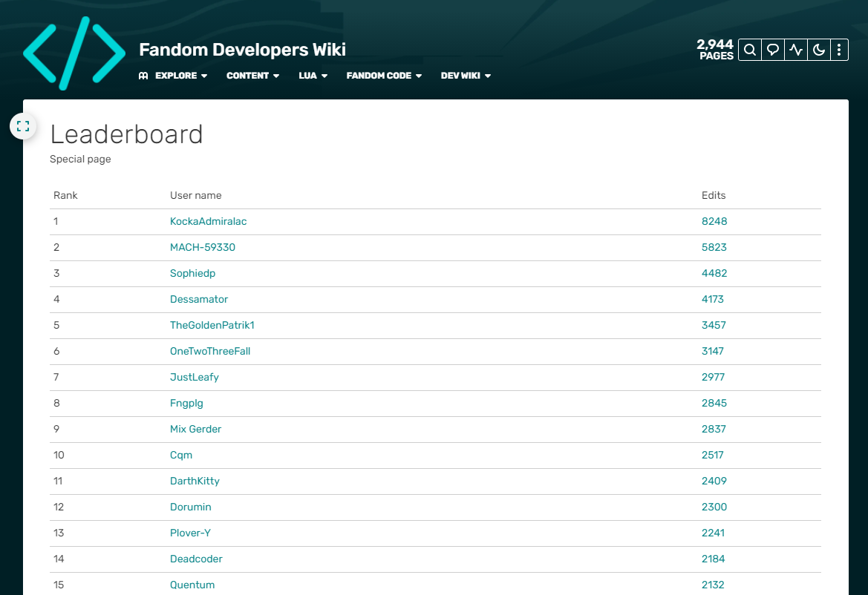This screenshot has width=868, height=595.
Task: Open Dorumin user profile
Action: pos(190,507)
